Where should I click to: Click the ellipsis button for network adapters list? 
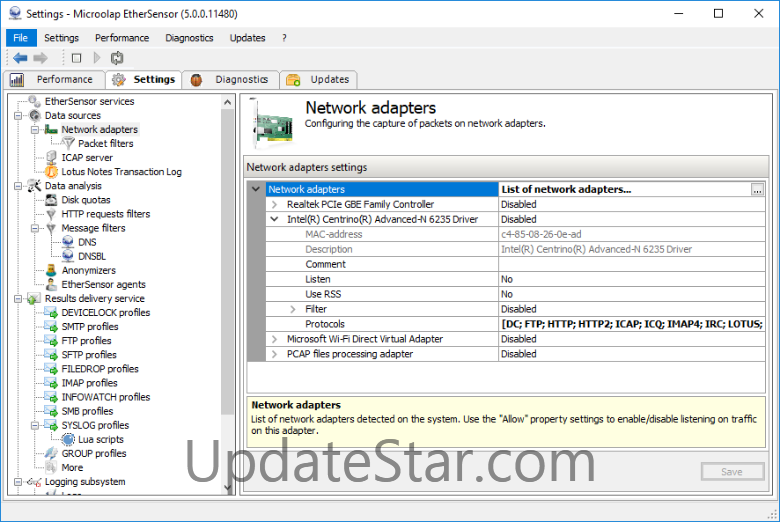coord(757,190)
